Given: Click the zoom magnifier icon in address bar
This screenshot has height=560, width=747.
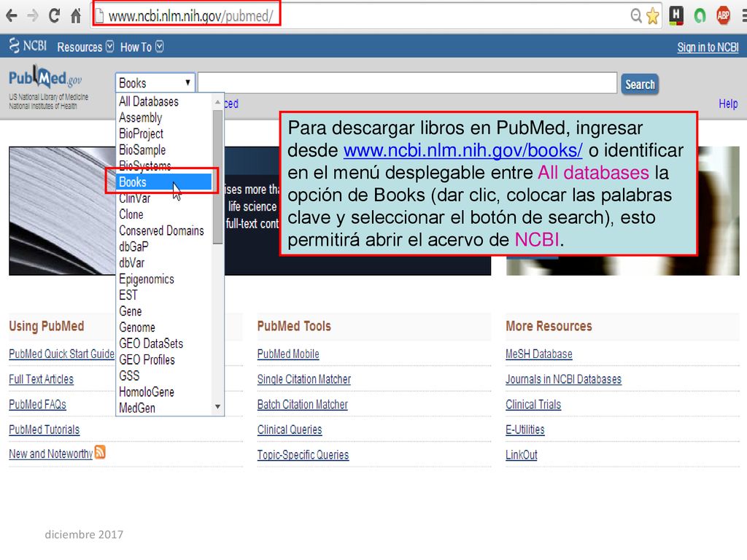Looking at the screenshot, I should (x=636, y=16).
